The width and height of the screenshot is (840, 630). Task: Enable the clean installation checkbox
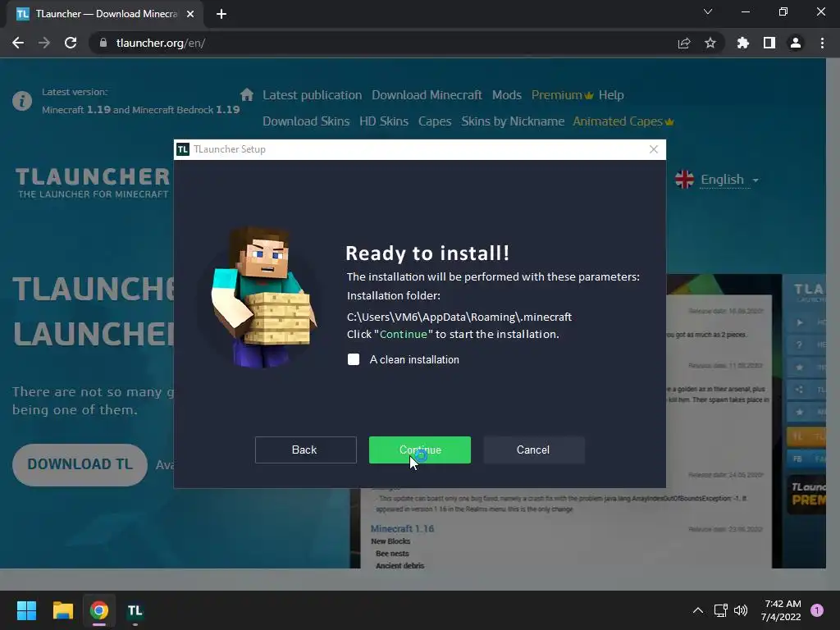point(354,359)
